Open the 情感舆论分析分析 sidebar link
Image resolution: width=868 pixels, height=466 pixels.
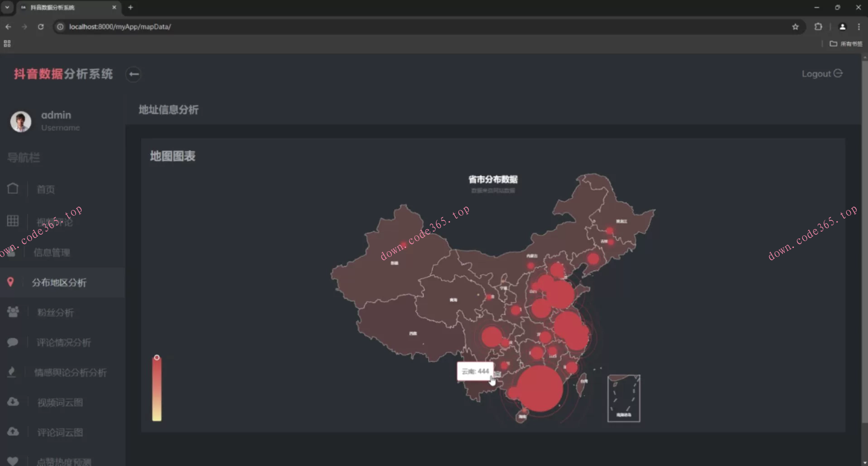pos(70,372)
